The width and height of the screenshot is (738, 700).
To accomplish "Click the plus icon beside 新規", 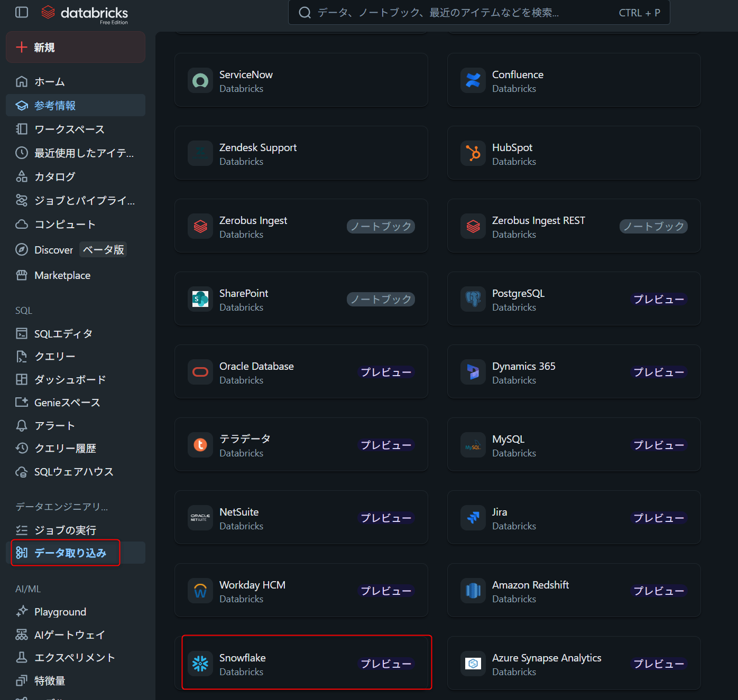I will pyautogui.click(x=22, y=47).
